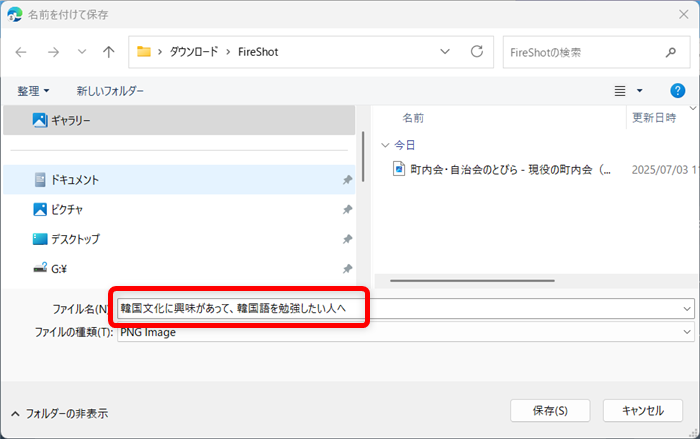This screenshot has width=700, height=439.
Task: Open the file type PNG Image dropdown
Action: pos(686,332)
